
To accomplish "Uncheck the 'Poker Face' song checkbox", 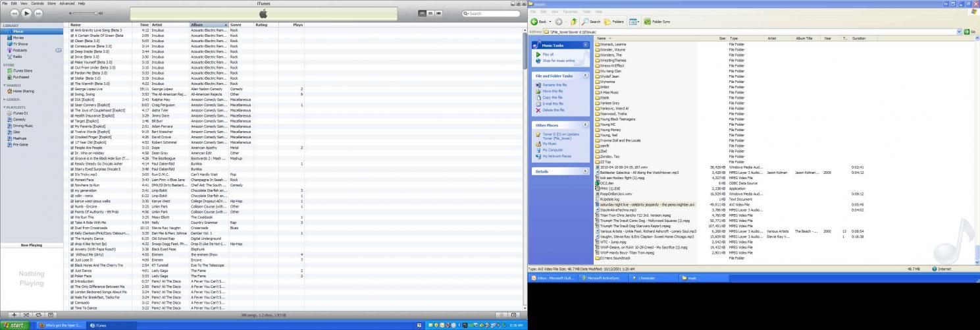I will coord(72,276).
